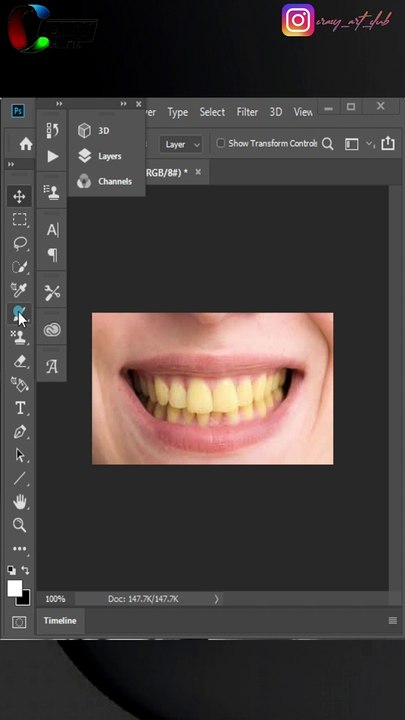Open the Tool Presets panel icon
405x720 pixels.
click(52, 292)
